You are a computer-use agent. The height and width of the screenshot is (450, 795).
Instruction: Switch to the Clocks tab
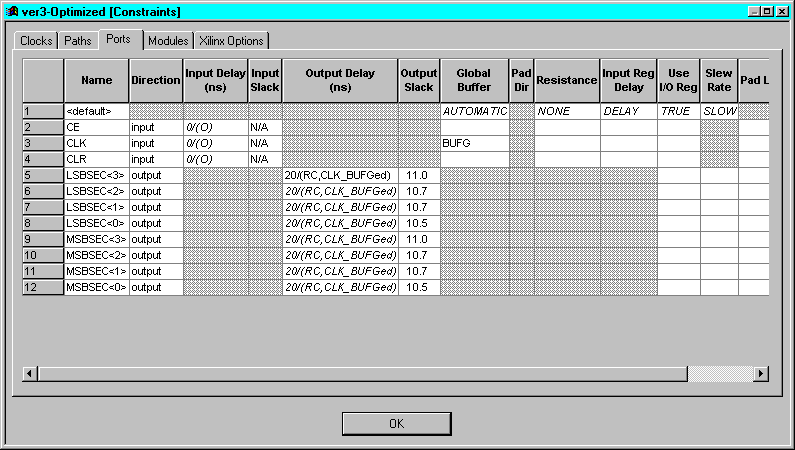[36, 41]
